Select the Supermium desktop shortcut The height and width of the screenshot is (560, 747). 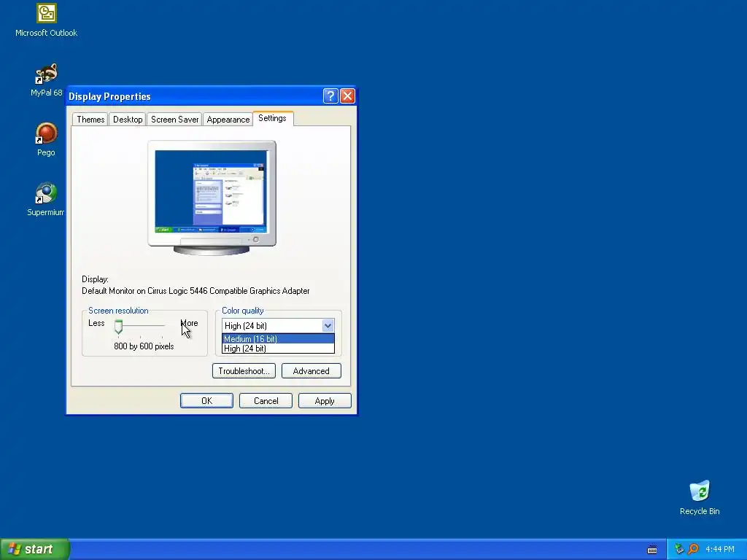click(46, 199)
